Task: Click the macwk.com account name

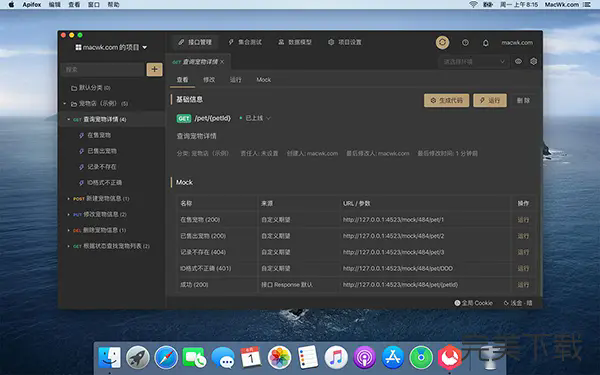Action: 517,42
